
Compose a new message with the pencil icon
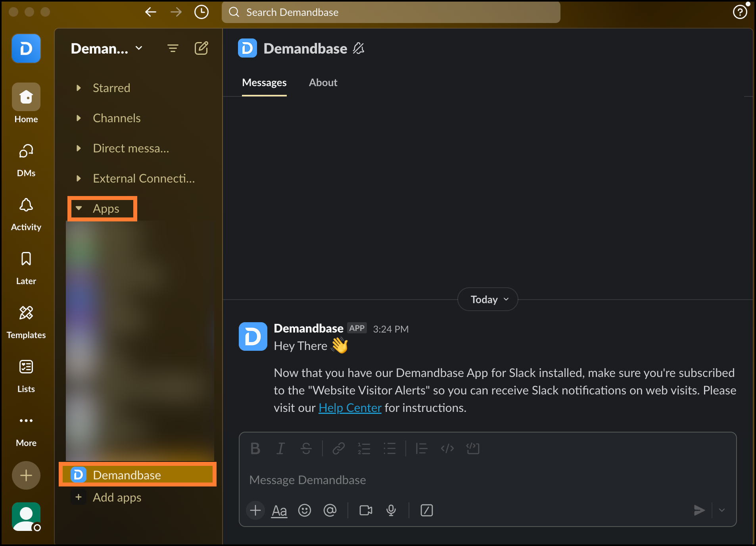[201, 48]
